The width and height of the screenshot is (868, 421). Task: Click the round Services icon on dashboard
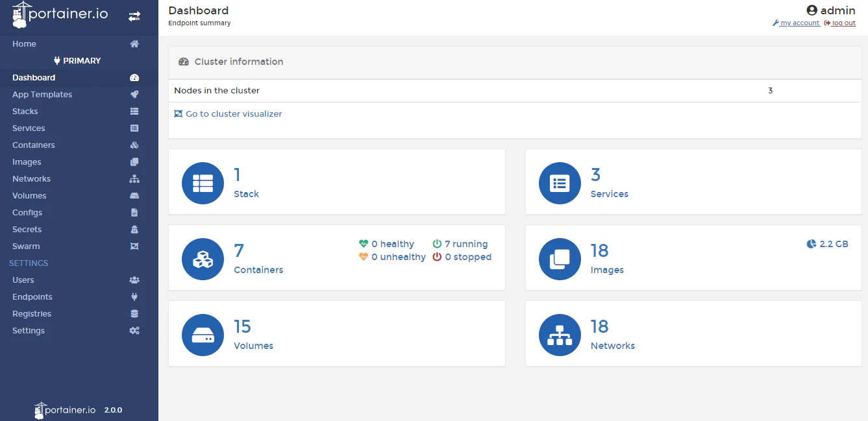pos(560,183)
